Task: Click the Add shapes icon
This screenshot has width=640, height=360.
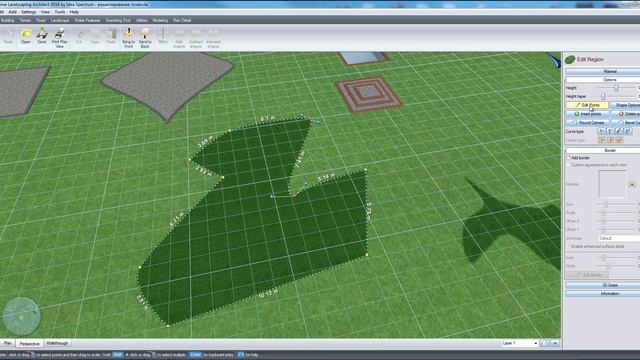Action: [179, 38]
